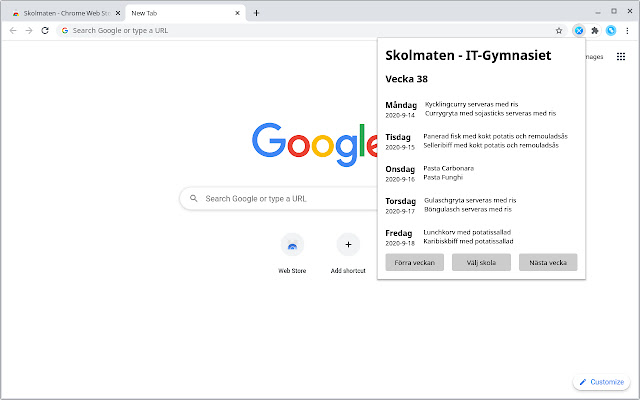Open the Web Store shortcut
Screen dimensions: 640x400
pos(292,253)
